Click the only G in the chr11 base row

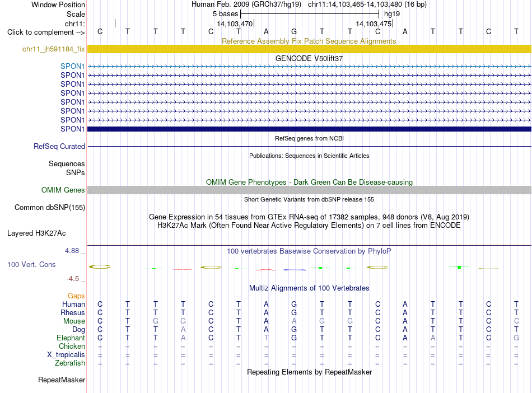pyautogui.click(x=294, y=31)
